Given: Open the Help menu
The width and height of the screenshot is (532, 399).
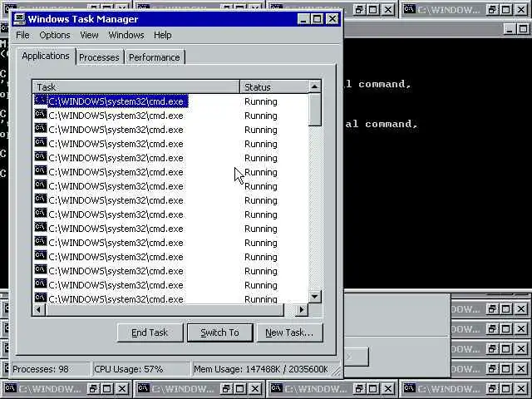Looking at the screenshot, I should click(x=163, y=35).
